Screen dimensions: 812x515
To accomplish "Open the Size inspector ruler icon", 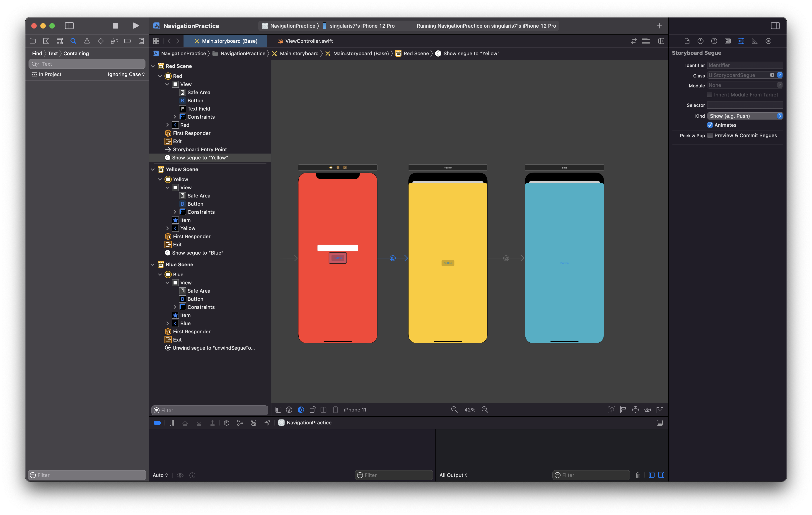I will (x=755, y=41).
